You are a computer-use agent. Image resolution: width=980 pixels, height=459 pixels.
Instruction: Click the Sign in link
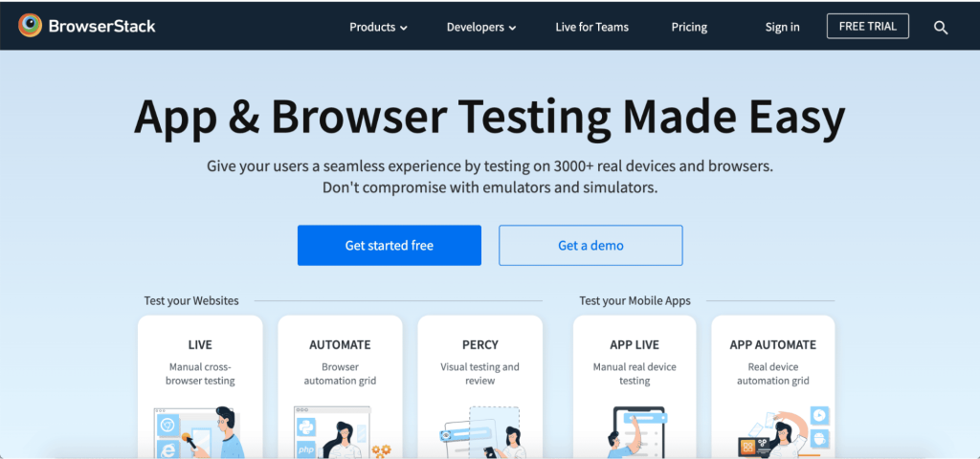[782, 27]
